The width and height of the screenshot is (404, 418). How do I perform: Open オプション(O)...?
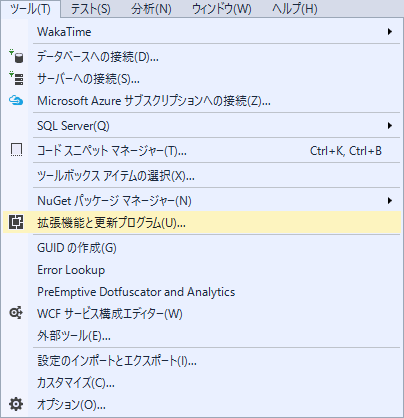click(202, 405)
